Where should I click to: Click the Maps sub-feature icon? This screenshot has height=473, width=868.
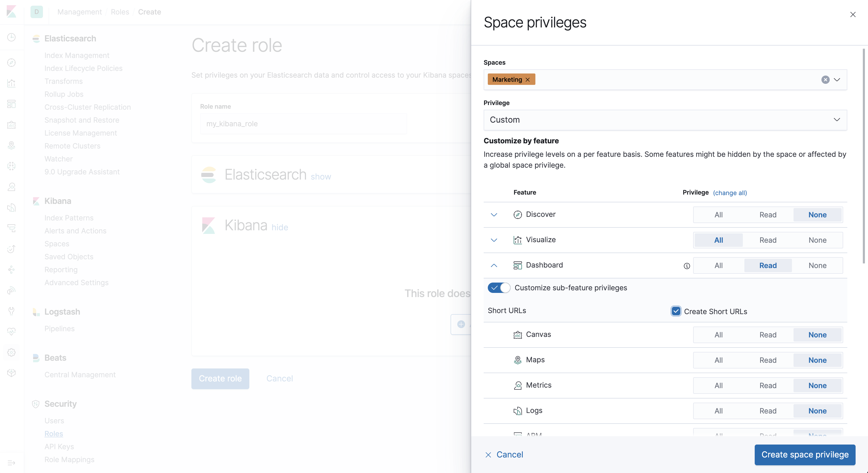click(x=516, y=359)
